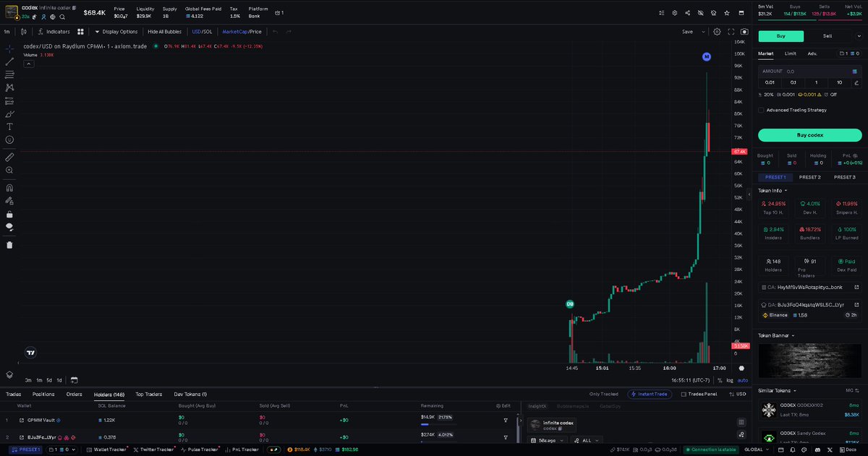
Task: Open the Top Traders tab
Action: pos(148,394)
